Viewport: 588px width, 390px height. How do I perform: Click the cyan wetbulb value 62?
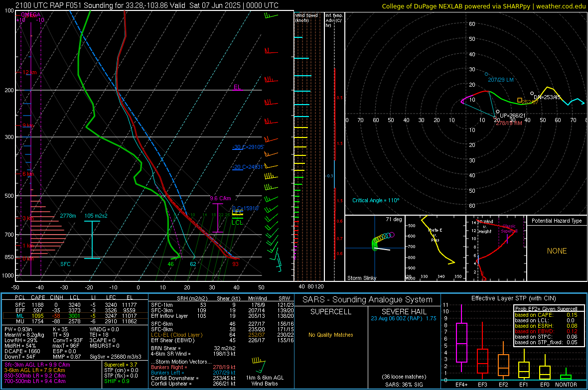click(x=193, y=264)
